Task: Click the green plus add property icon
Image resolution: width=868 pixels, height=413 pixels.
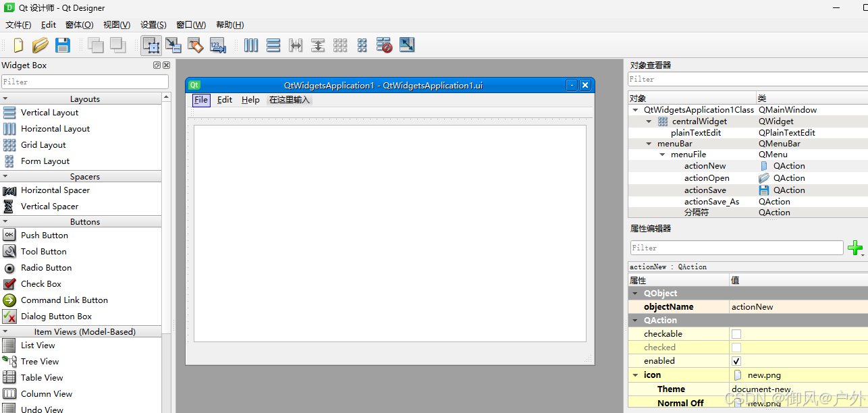Action: (x=855, y=248)
